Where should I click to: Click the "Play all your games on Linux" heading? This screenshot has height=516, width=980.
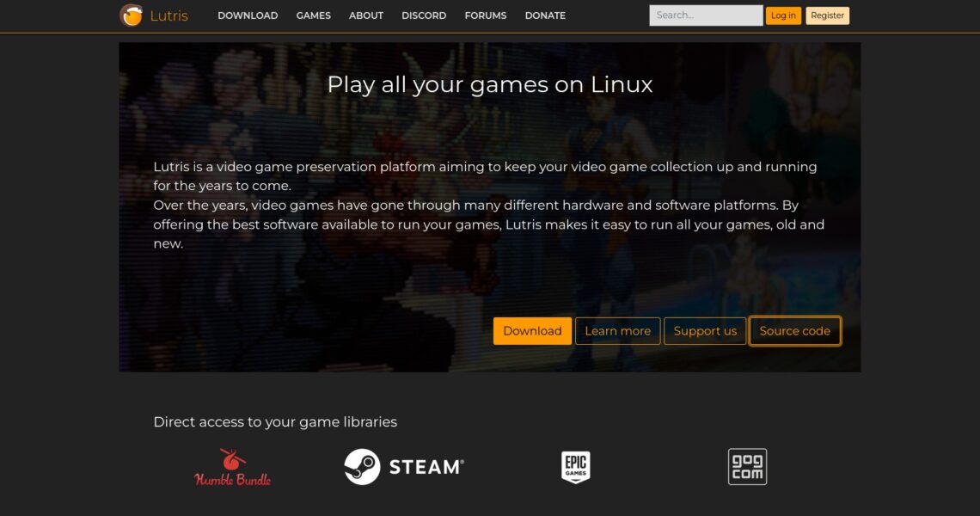[x=489, y=84]
